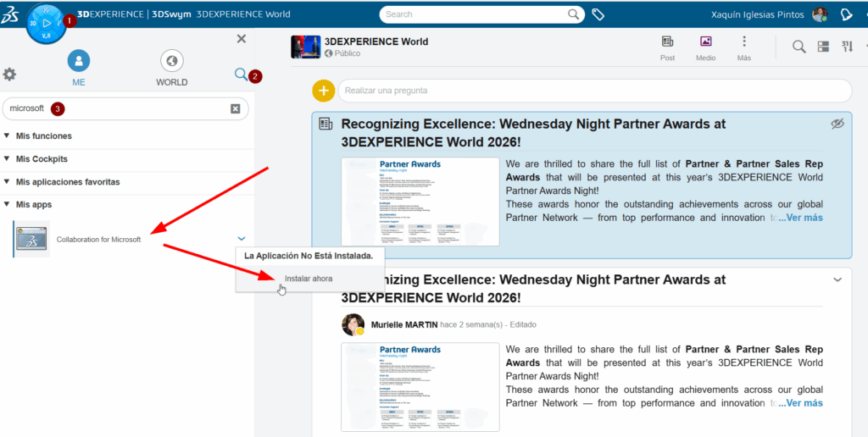Click the user name Xaquín Iglesias Pintos
The width and height of the screenshot is (868, 437).
pyautogui.click(x=757, y=15)
